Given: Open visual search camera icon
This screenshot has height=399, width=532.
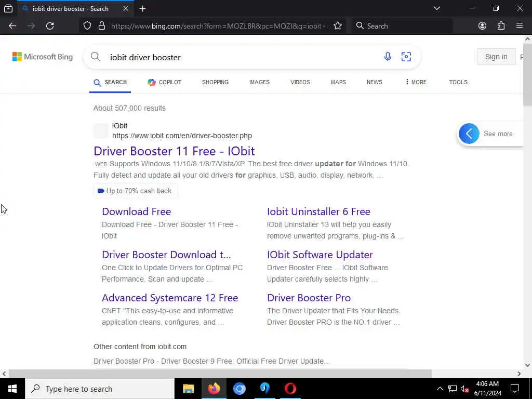Looking at the screenshot, I should point(406,57).
